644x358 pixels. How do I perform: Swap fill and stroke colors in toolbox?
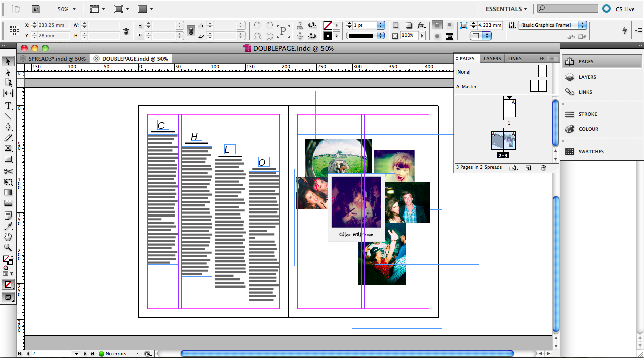(x=12, y=257)
